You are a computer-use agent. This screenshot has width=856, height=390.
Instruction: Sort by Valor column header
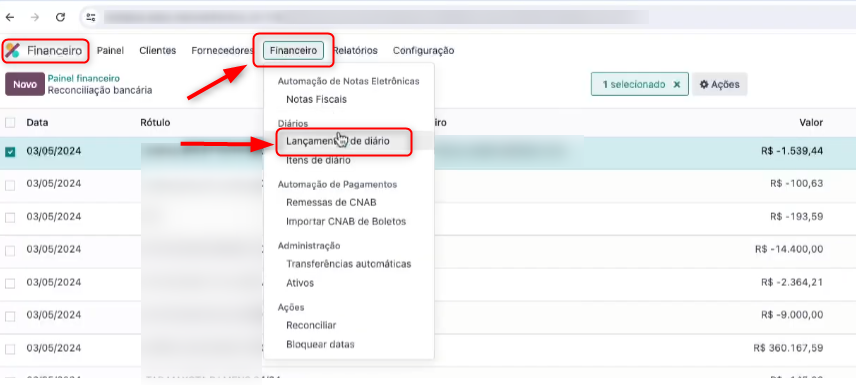click(x=811, y=123)
